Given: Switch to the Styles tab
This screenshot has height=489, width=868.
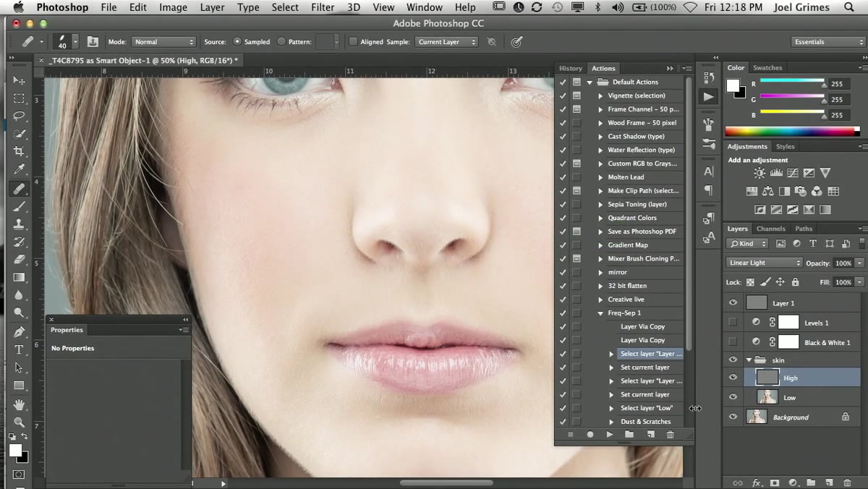Looking at the screenshot, I should tap(785, 147).
